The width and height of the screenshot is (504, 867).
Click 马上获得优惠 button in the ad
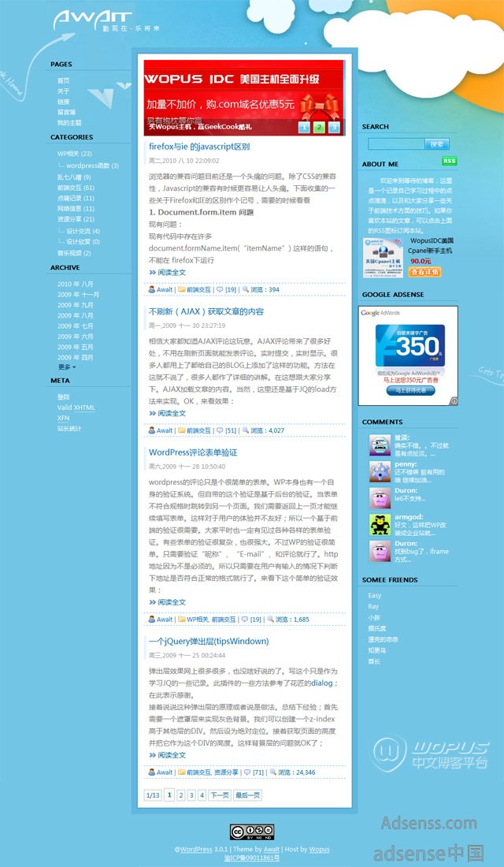(x=410, y=390)
